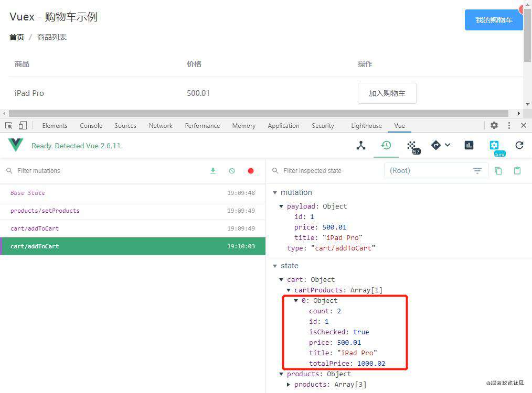The image size is (532, 393).
Task: Collapse the cart: Object node
Action: 281,280
